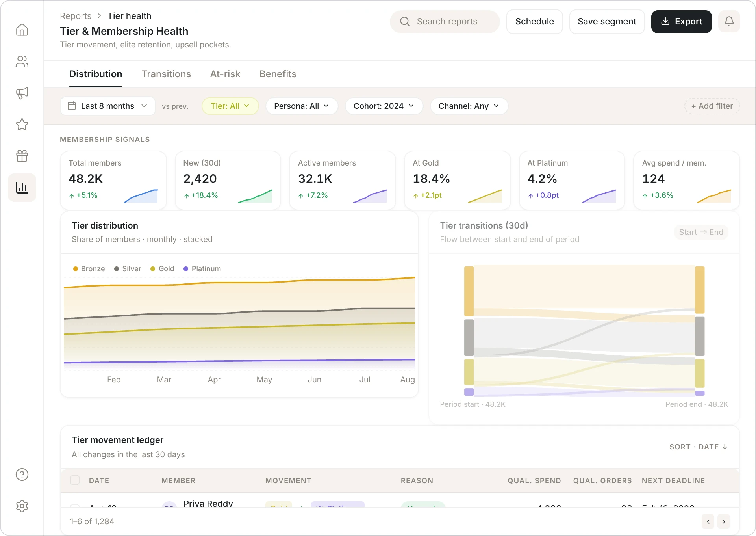Toggle the Bronze legend color dot

click(x=76, y=269)
